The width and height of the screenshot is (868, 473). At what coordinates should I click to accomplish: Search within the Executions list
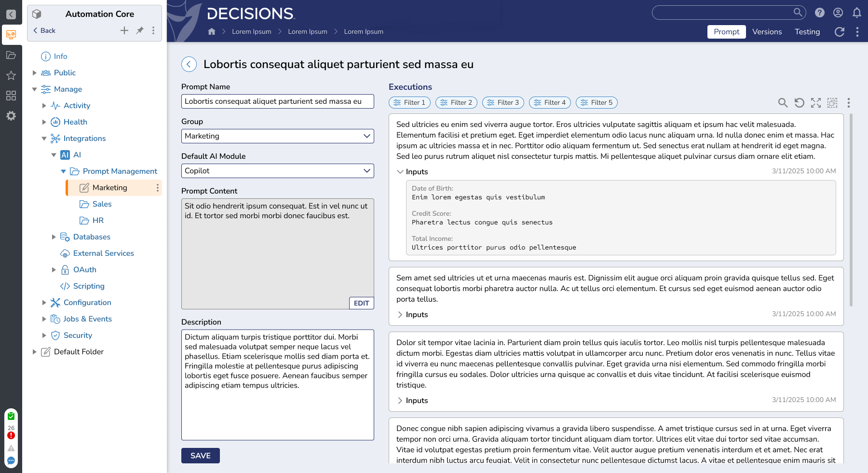783,102
